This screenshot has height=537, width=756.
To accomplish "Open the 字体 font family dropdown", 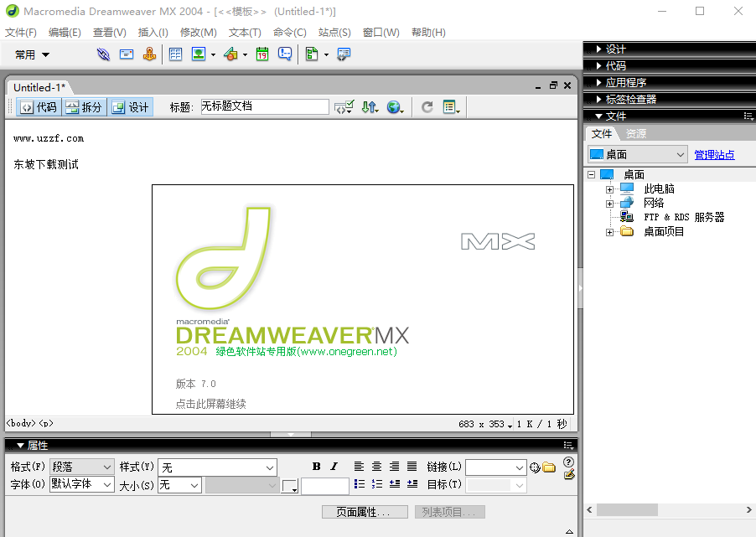I will click(x=81, y=485).
